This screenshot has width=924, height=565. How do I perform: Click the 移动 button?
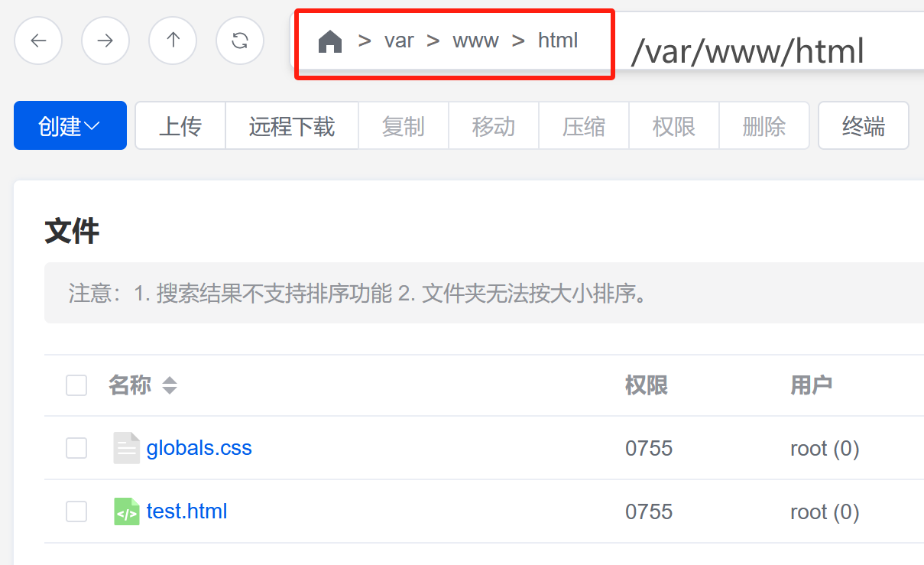pyautogui.click(x=494, y=125)
